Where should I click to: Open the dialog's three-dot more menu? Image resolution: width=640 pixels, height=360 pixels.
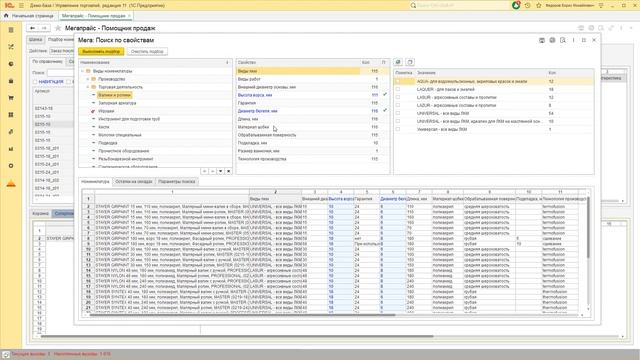click(x=573, y=40)
